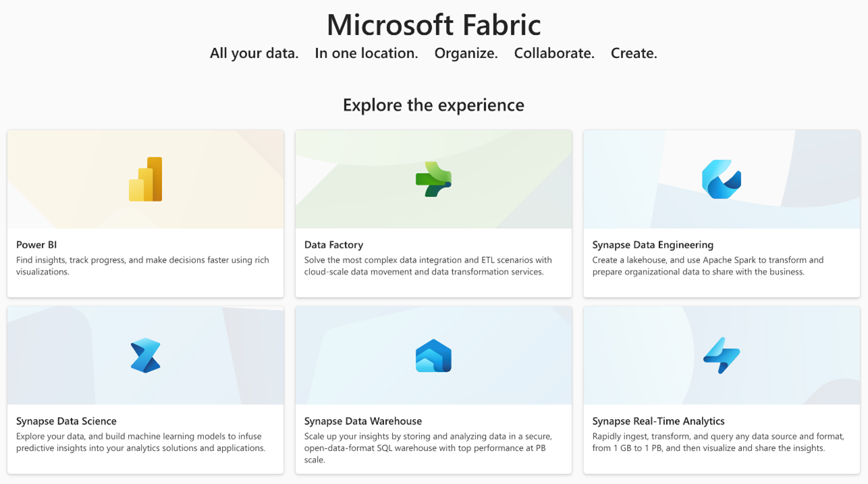Open the Power BI card title
The image size is (868, 484).
tap(37, 245)
